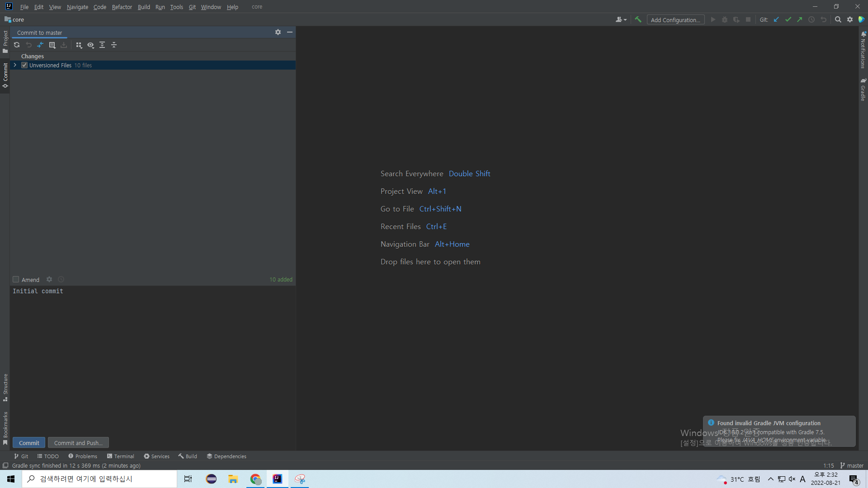Open the Group By dropdown icon
Viewport: 868px width, 488px height.
click(79, 45)
